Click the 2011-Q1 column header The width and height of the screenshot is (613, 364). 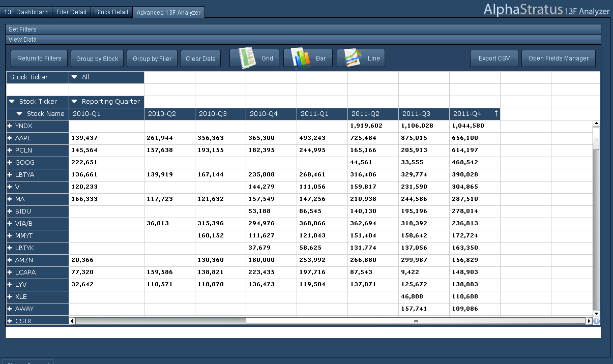click(x=322, y=114)
